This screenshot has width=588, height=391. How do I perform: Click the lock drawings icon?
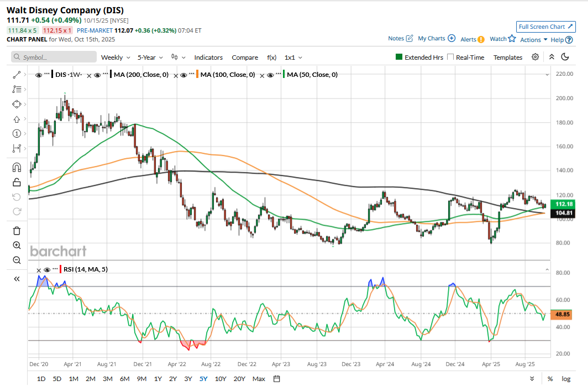click(x=17, y=183)
